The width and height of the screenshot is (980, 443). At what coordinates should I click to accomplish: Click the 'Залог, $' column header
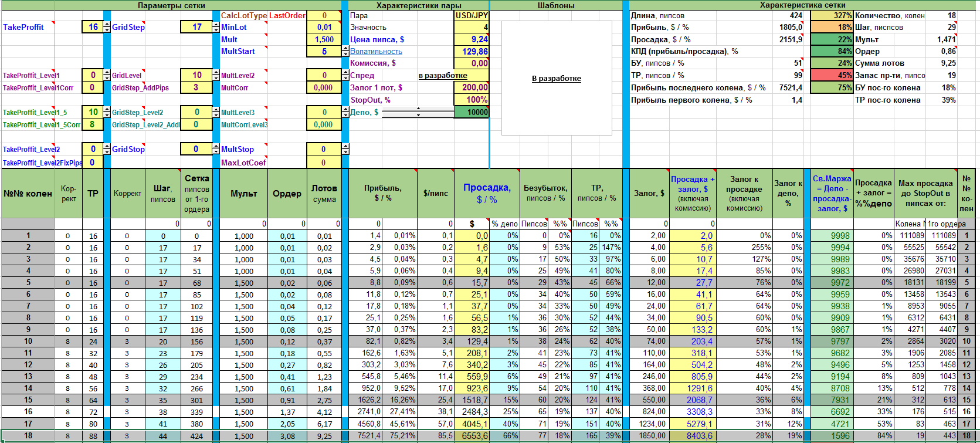649,194
